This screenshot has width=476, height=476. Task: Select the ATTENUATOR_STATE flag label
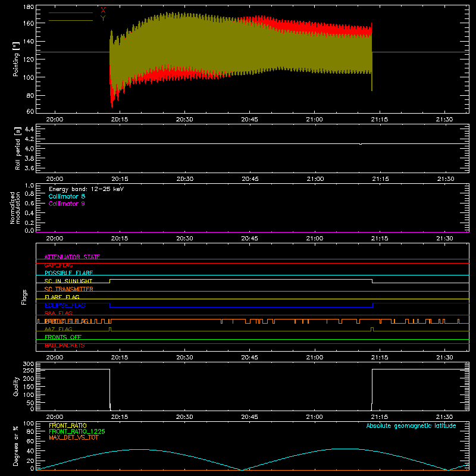pyautogui.click(x=72, y=257)
